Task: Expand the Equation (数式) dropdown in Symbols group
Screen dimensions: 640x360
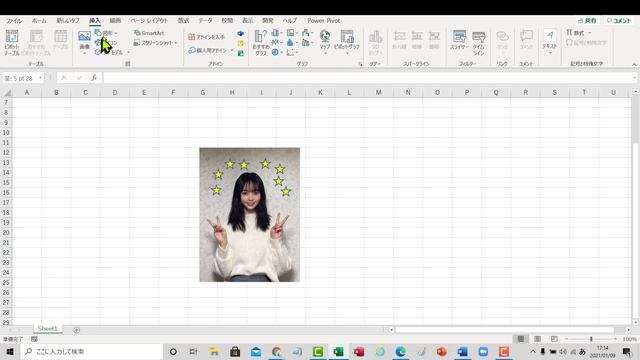Action: click(589, 33)
